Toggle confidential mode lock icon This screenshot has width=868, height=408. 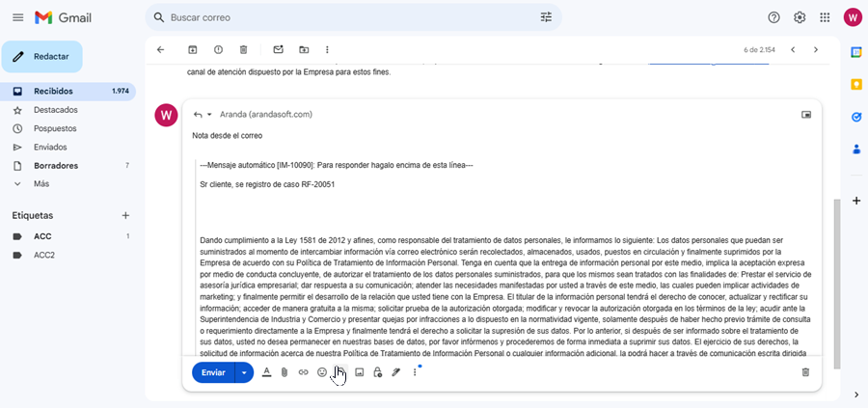[x=377, y=372]
